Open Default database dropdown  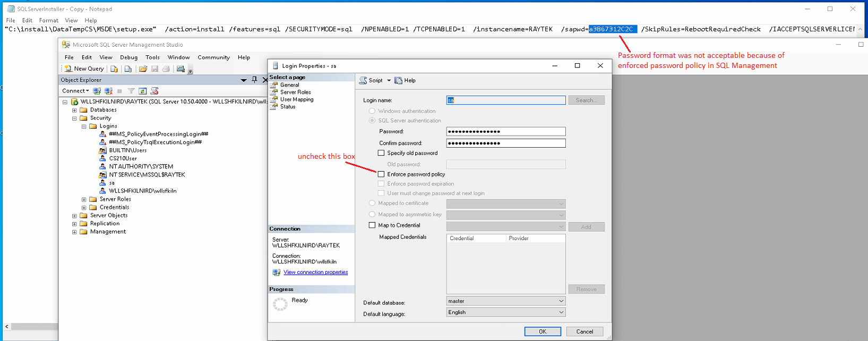pyautogui.click(x=506, y=301)
